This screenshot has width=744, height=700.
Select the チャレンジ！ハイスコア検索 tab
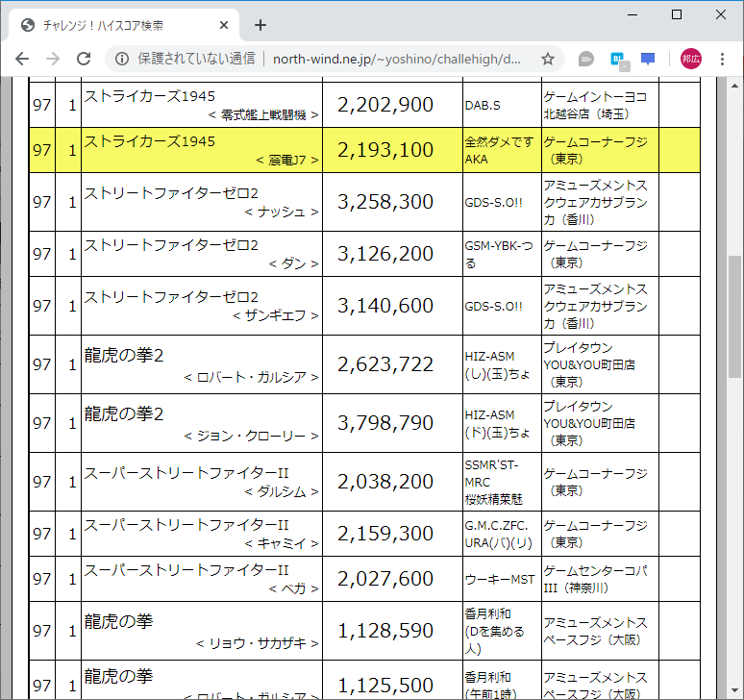point(123,25)
